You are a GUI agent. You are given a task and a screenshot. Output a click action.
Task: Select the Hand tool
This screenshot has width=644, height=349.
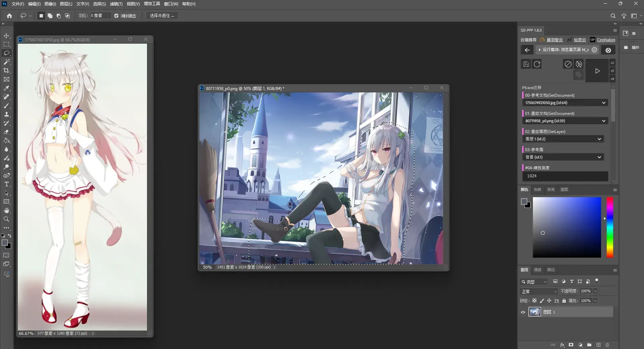click(6, 210)
